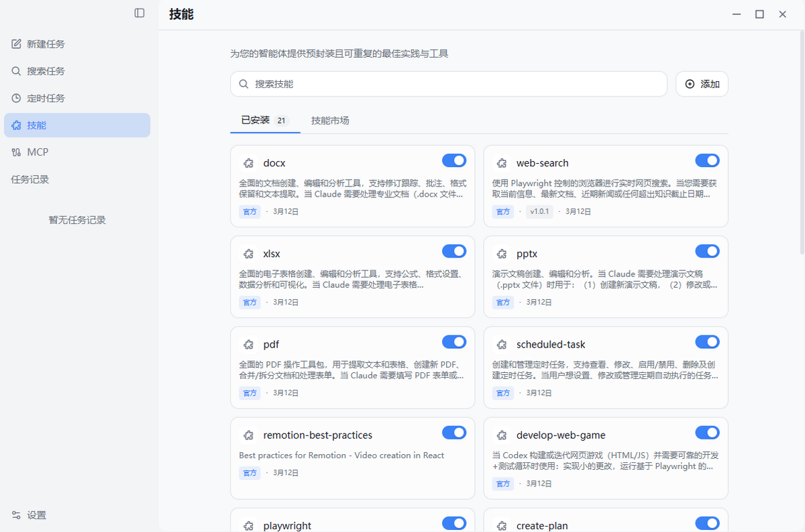Switch to the 技能市场 tab
The image size is (805, 532).
pos(330,121)
